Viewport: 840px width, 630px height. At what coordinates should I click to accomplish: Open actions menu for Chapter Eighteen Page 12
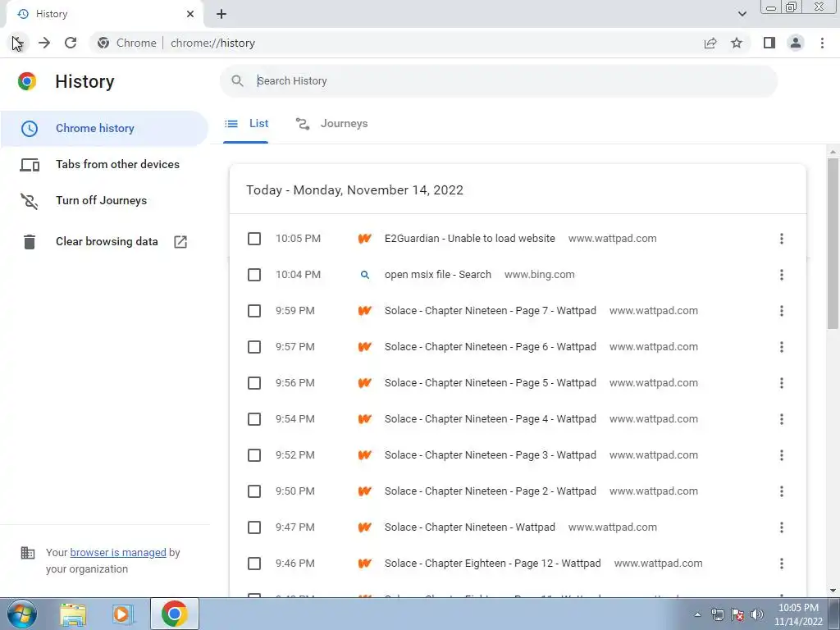pyautogui.click(x=782, y=564)
